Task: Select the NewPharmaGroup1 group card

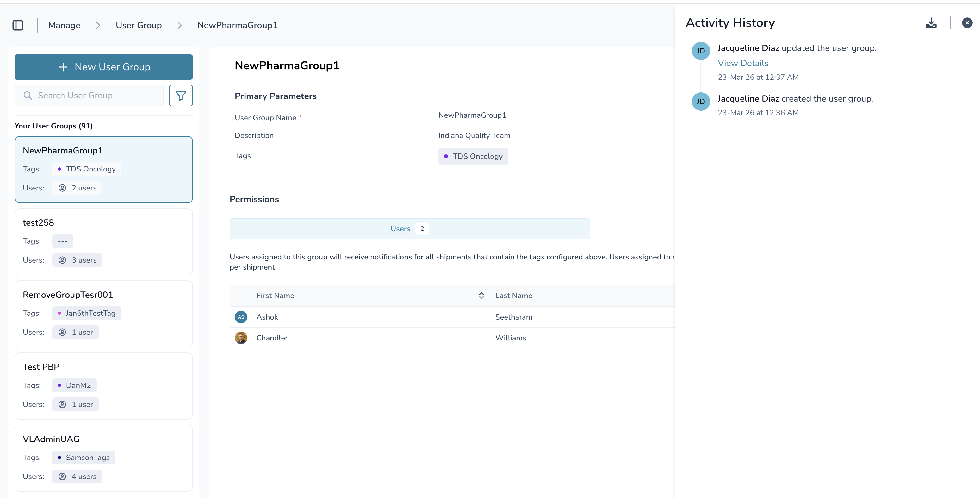Action: pos(103,169)
